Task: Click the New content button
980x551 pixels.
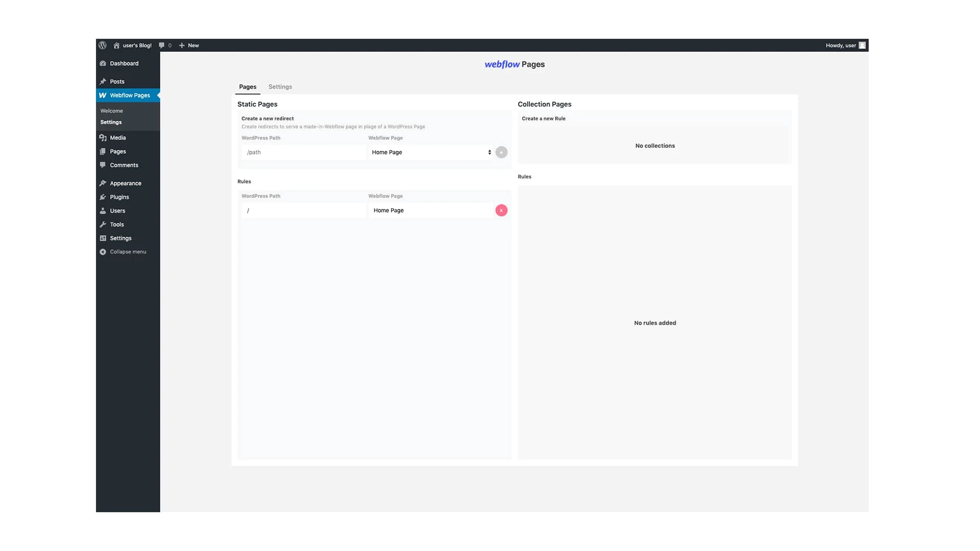Action: pos(189,45)
